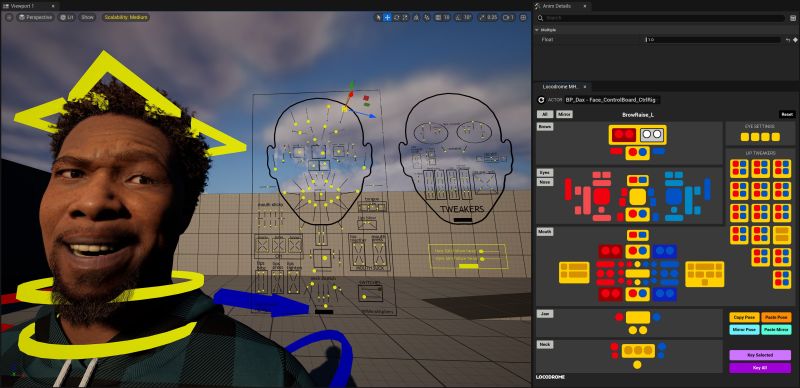The height and width of the screenshot is (388, 800).
Task: Select large red square in Eyes section
Action: (602, 196)
